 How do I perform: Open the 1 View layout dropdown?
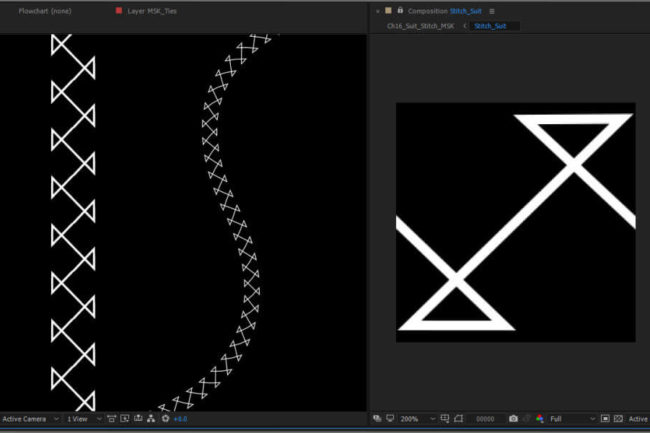84,418
